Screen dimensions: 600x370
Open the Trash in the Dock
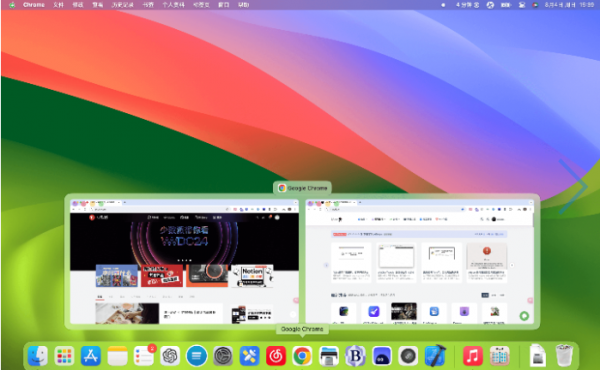tap(564, 356)
